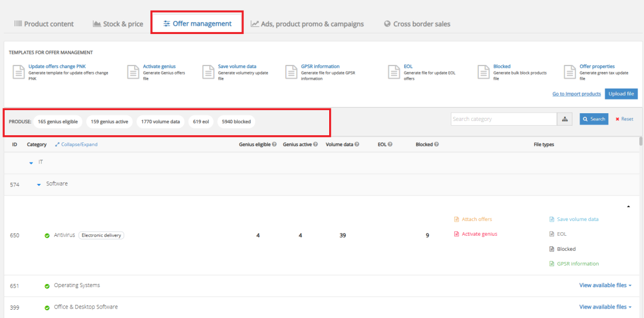This screenshot has width=644, height=318.
Task: Click the Genius eligible help question icon
Action: click(x=274, y=145)
